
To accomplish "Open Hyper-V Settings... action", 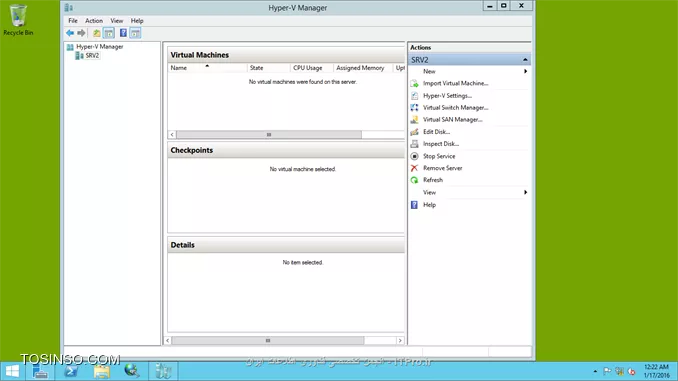I will pos(447,96).
